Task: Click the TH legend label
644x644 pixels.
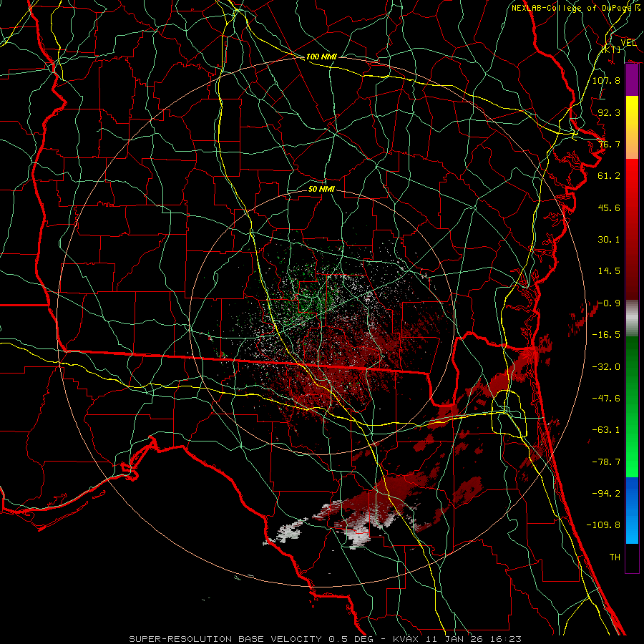Action: 615,557
